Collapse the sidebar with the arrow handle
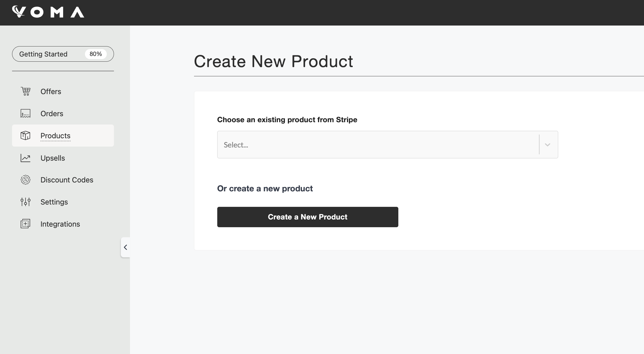Viewport: 644px width, 354px height. click(125, 247)
